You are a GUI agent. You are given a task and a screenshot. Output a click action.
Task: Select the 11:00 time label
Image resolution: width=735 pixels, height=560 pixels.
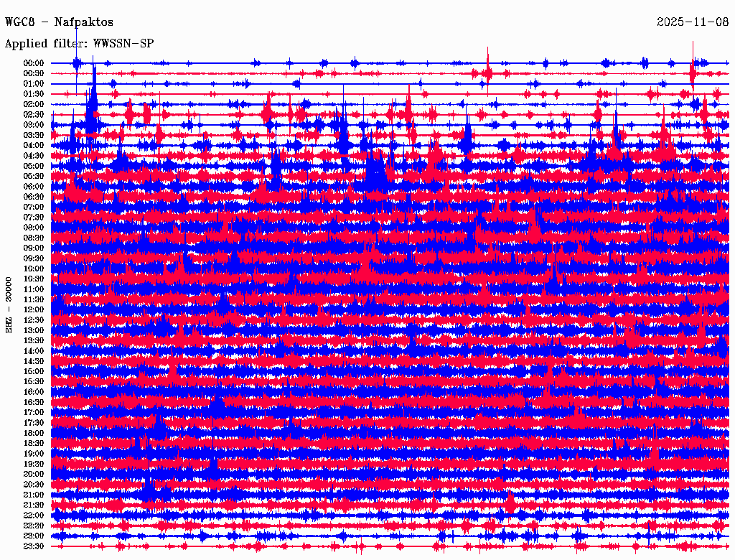(34, 289)
